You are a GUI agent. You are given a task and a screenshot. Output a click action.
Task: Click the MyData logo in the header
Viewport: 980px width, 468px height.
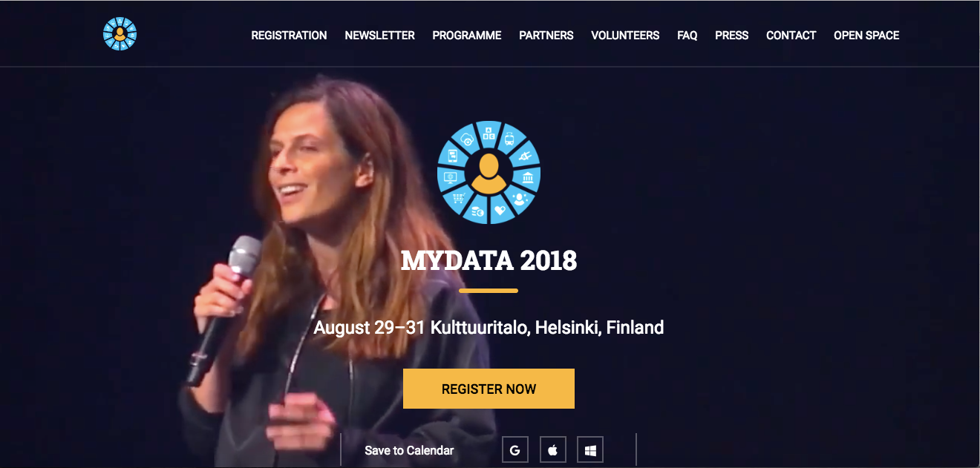(x=120, y=34)
